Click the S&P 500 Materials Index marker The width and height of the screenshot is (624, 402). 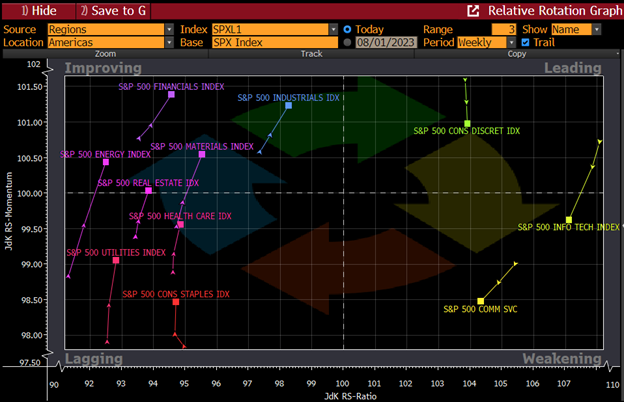click(202, 154)
